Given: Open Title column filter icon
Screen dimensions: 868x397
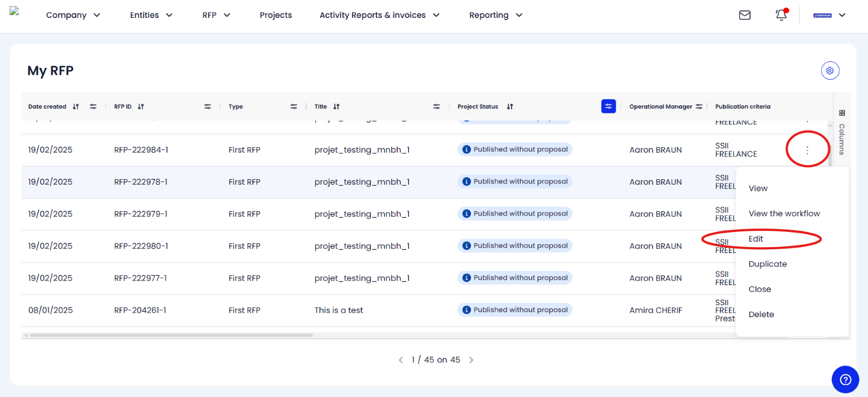Looking at the screenshot, I should (x=437, y=106).
